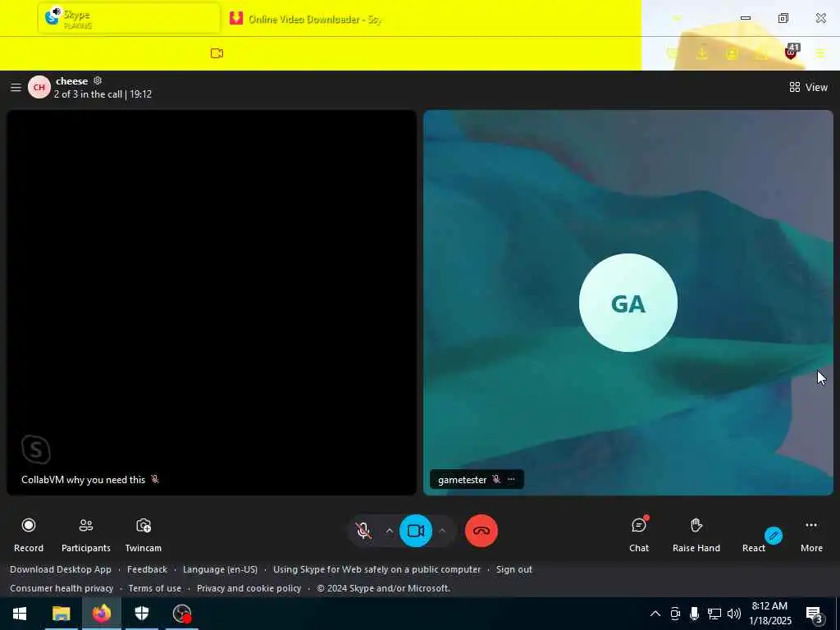Mute the Skype tab via speaker icon
840x630 pixels.
pos(57,11)
